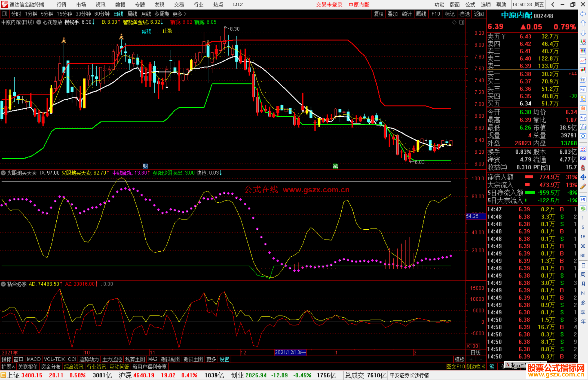The image size is (588, 380).
Task: Click the 交易未登录 login link
Action: pyautogui.click(x=329, y=5)
